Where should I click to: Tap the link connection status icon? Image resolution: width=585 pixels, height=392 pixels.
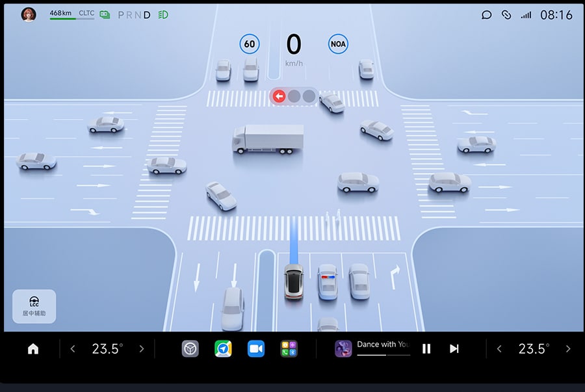pos(506,15)
